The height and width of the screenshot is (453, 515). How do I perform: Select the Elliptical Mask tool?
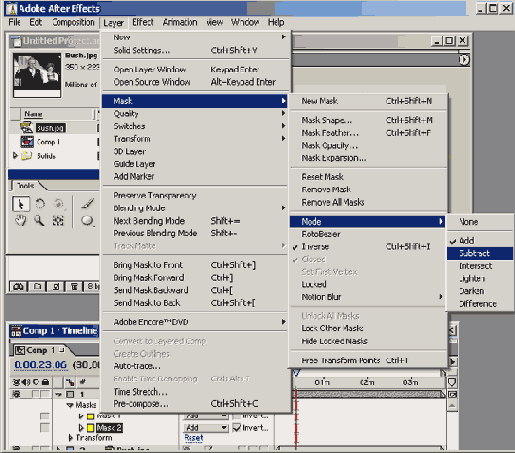[x=87, y=220]
